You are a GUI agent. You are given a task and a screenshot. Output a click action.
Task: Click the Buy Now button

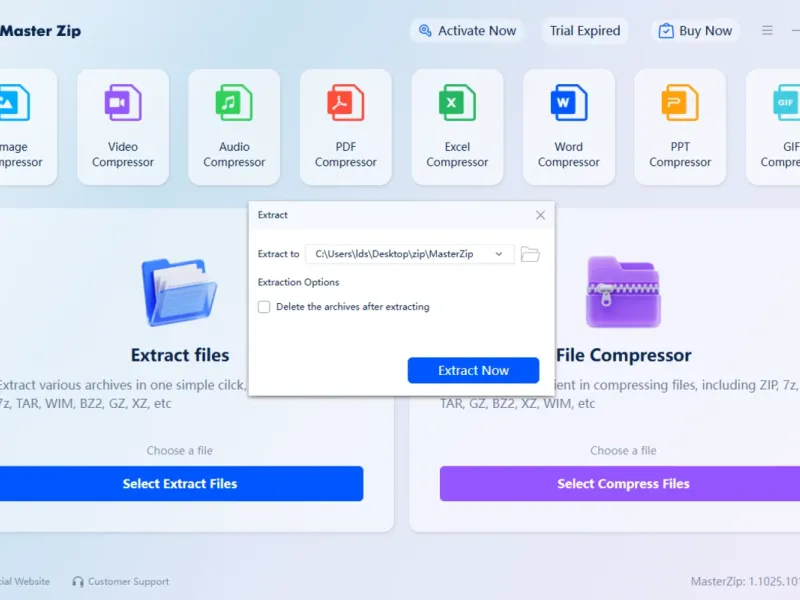695,31
